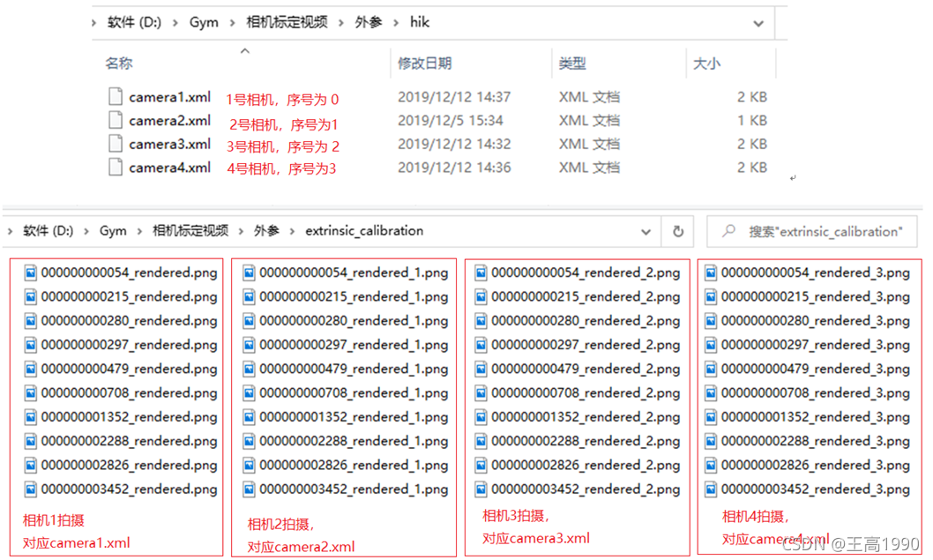Go to Gym folder in hik breadcrumb
This screenshot has height=560, width=933.
pyautogui.click(x=204, y=23)
